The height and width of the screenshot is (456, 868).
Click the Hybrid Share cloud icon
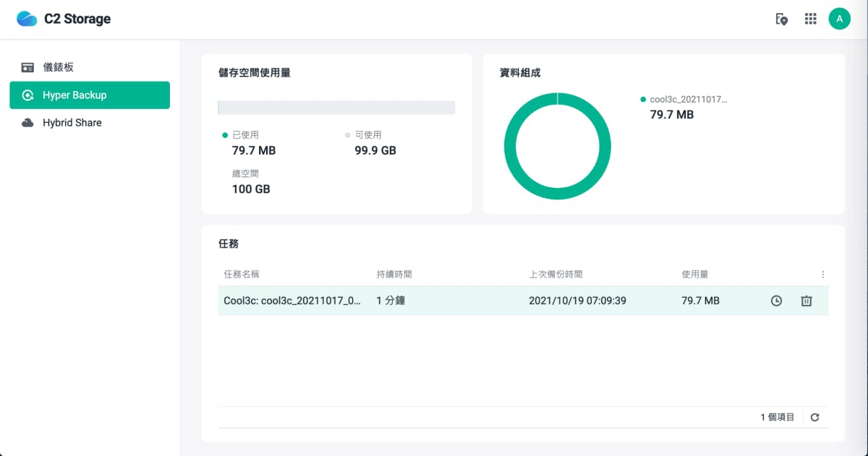27,123
